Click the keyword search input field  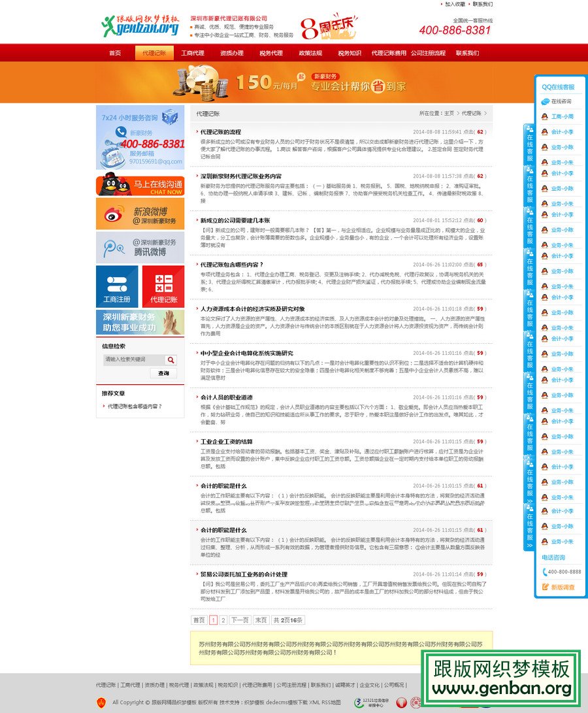[133, 360]
